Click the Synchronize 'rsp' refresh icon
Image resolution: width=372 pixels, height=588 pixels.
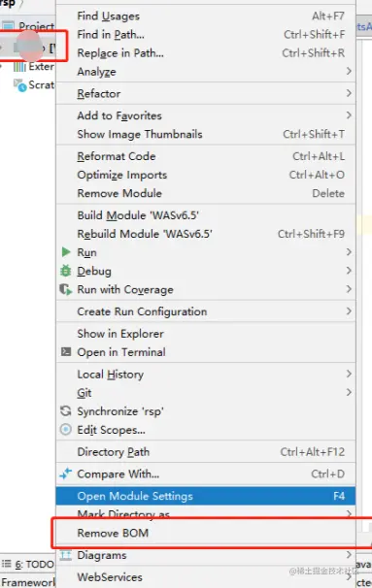(x=66, y=411)
